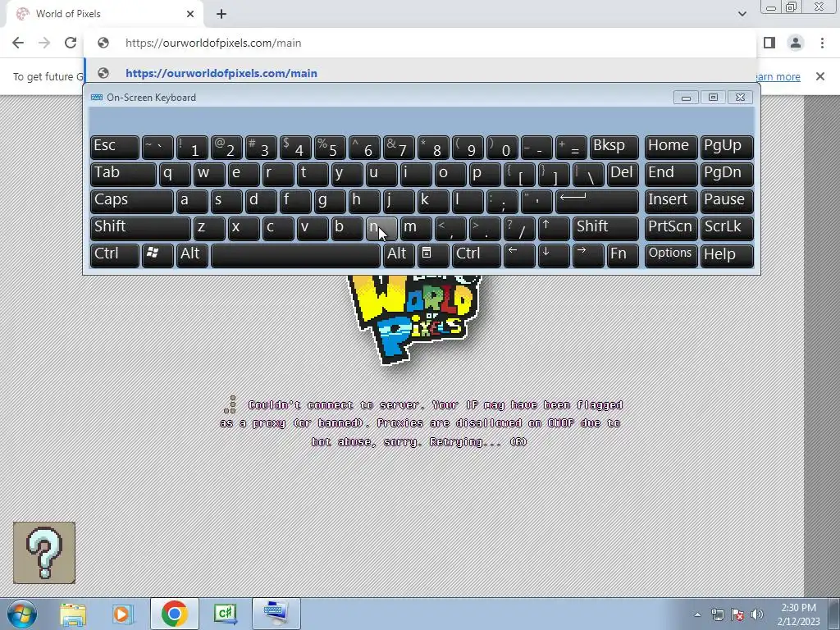
Task: Open the Windows Start orb
Action: click(x=22, y=614)
